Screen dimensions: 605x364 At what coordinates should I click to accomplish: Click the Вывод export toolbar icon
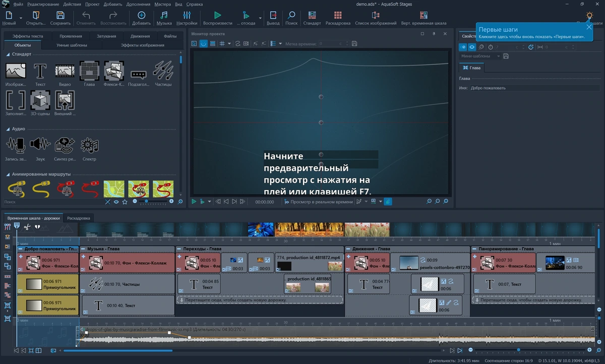[x=273, y=18]
